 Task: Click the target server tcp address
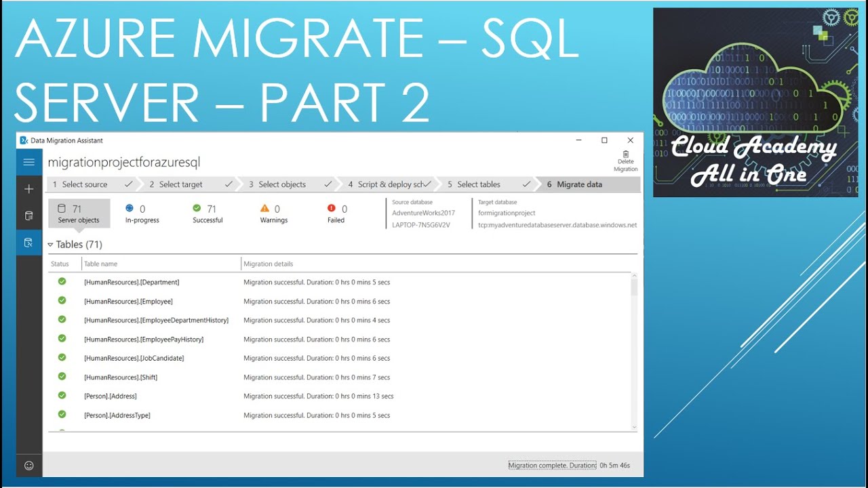click(557, 225)
